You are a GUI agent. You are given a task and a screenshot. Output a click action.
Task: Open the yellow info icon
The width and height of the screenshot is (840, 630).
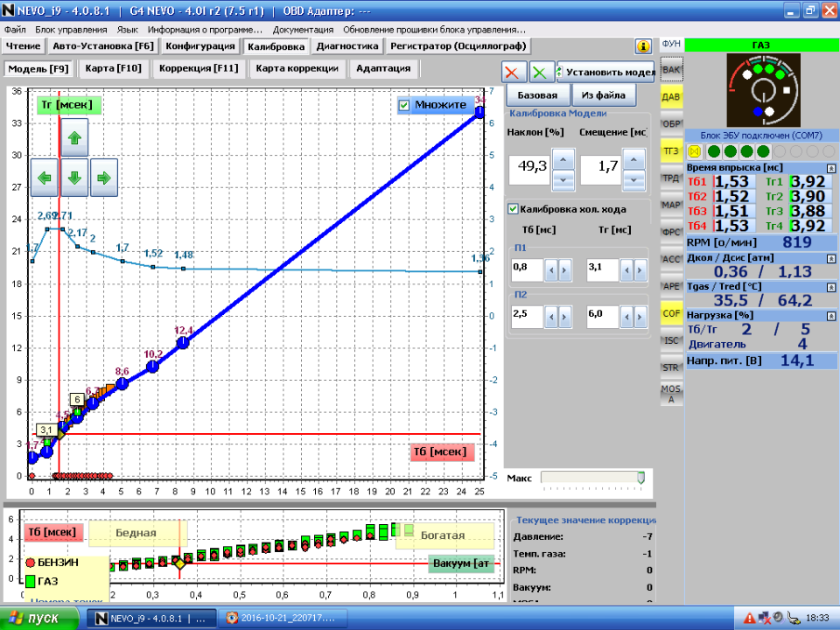[x=643, y=46]
